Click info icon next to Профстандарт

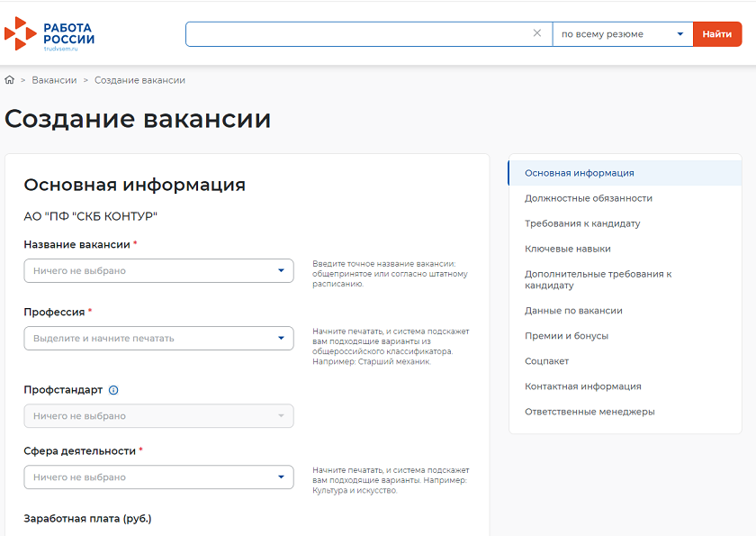[113, 390]
